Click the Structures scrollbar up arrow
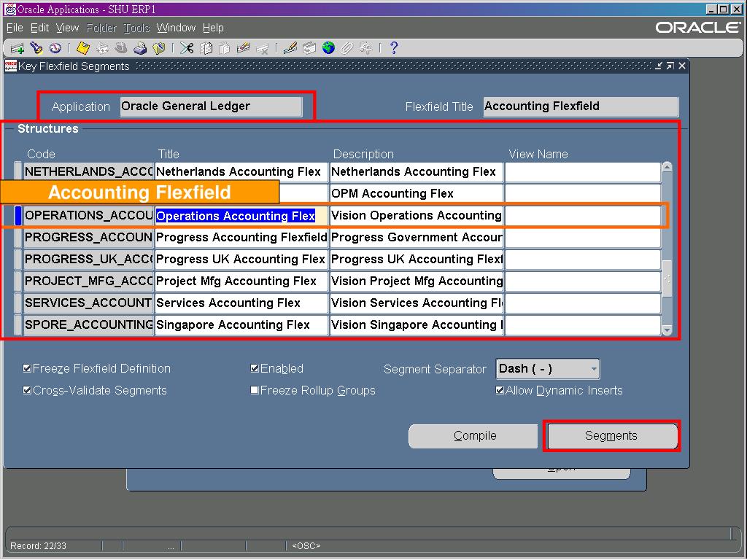747x560 pixels. click(x=667, y=167)
